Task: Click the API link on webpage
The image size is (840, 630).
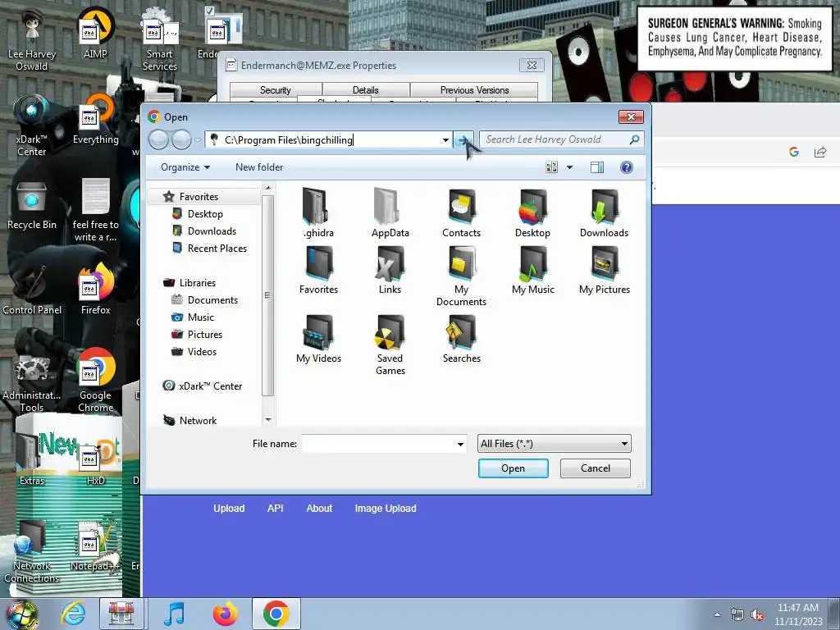Action: point(275,509)
